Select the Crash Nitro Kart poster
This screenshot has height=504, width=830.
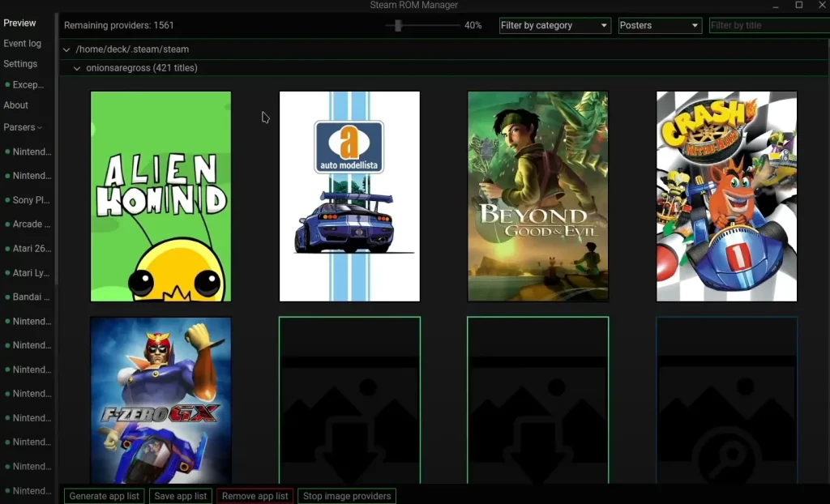coord(727,196)
